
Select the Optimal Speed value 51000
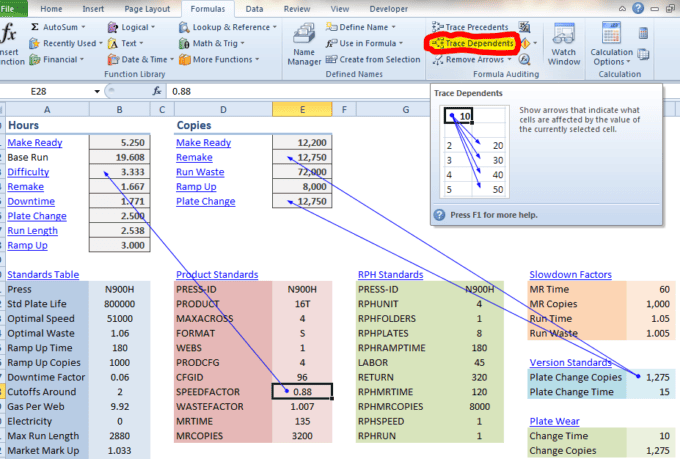click(x=120, y=319)
